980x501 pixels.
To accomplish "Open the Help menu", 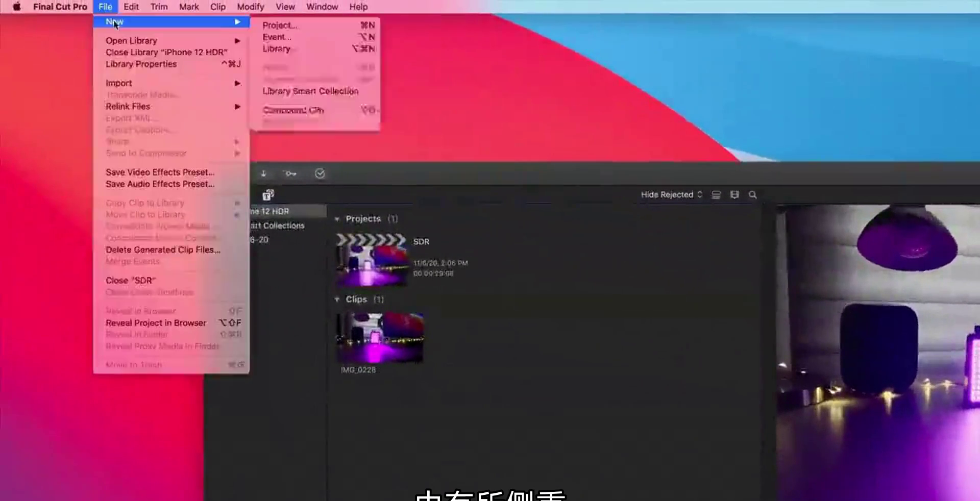I will click(x=358, y=7).
